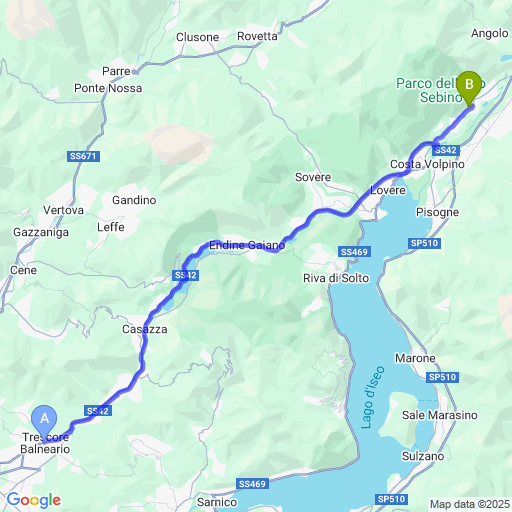Click the SP510 shield near Marone
Screen dimensions: 512x512
click(x=442, y=377)
